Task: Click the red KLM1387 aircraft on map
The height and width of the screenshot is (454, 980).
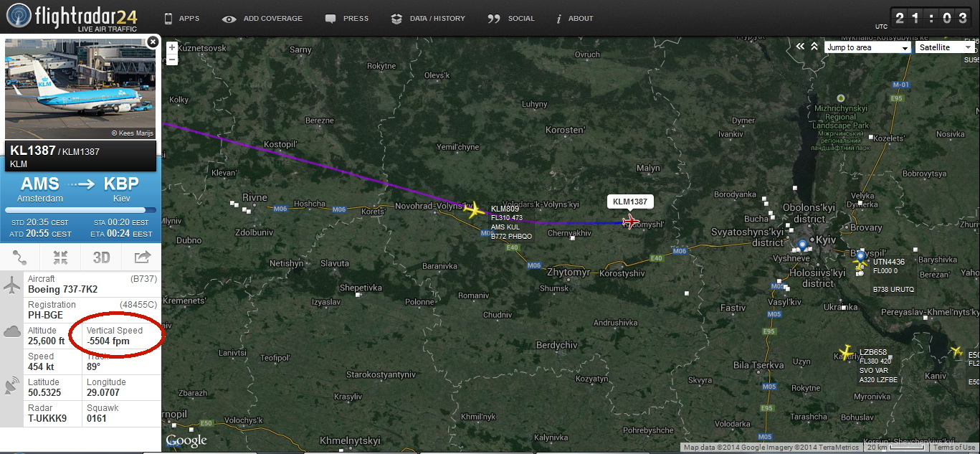Action: (631, 221)
